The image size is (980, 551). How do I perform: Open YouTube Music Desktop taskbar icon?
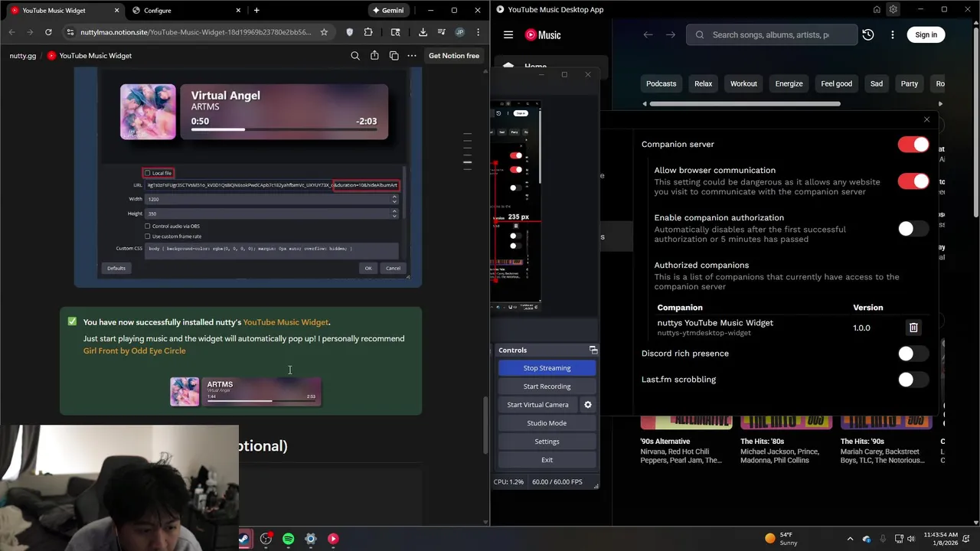click(333, 539)
